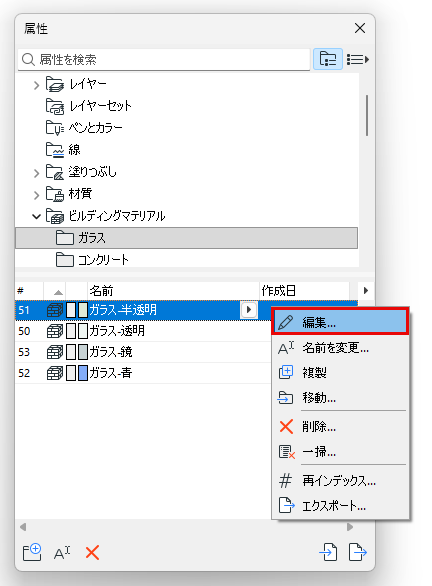
Task: Select the レイヤーセット folder
Action: pyautogui.click(x=88, y=106)
